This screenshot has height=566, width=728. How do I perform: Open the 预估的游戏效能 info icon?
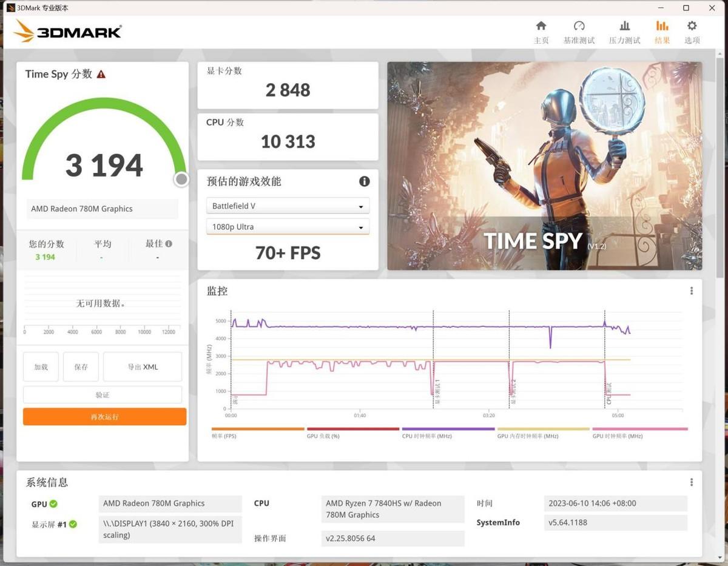[364, 181]
